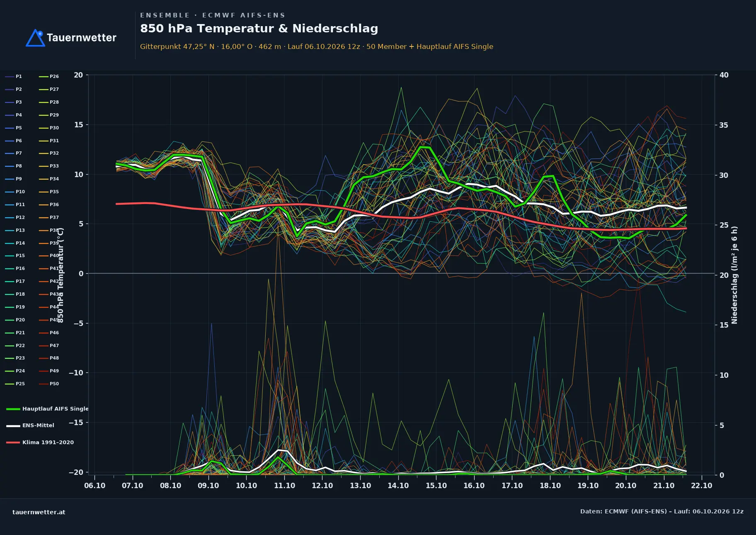Click the x-axis date label 09.10
The image size is (756, 535).
[208, 486]
